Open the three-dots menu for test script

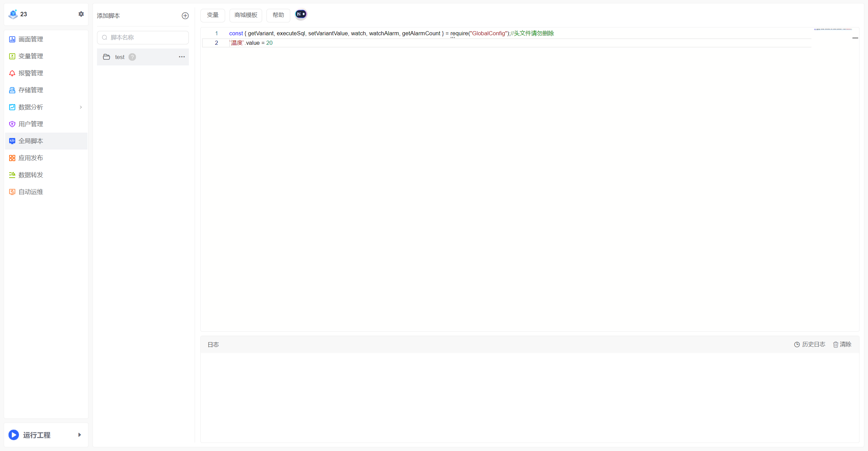tap(182, 57)
